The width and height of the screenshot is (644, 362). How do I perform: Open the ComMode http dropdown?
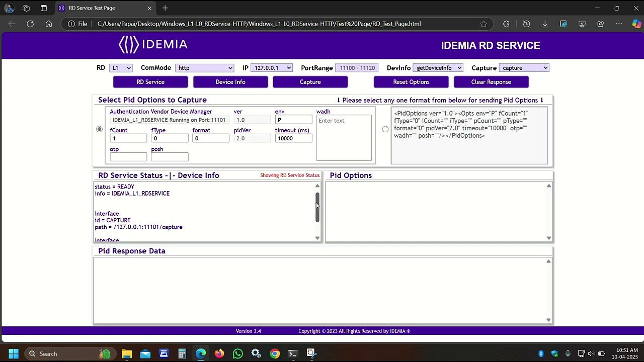[x=205, y=68]
